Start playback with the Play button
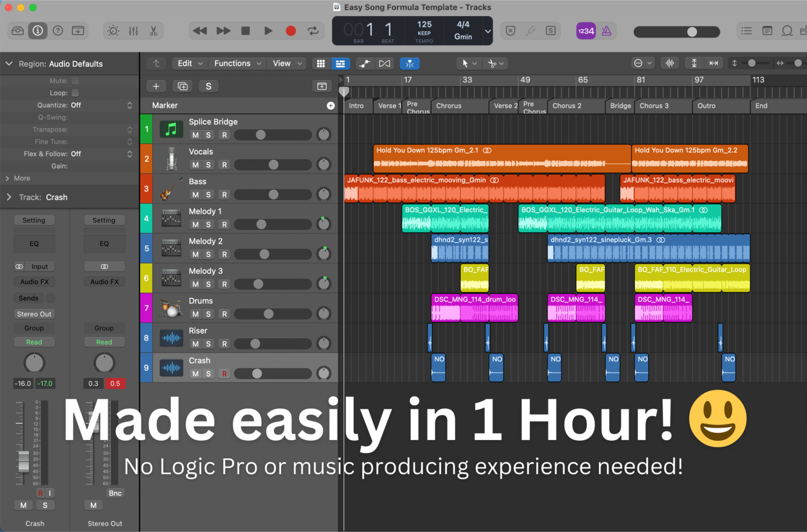This screenshot has height=532, width=807. coord(268,31)
